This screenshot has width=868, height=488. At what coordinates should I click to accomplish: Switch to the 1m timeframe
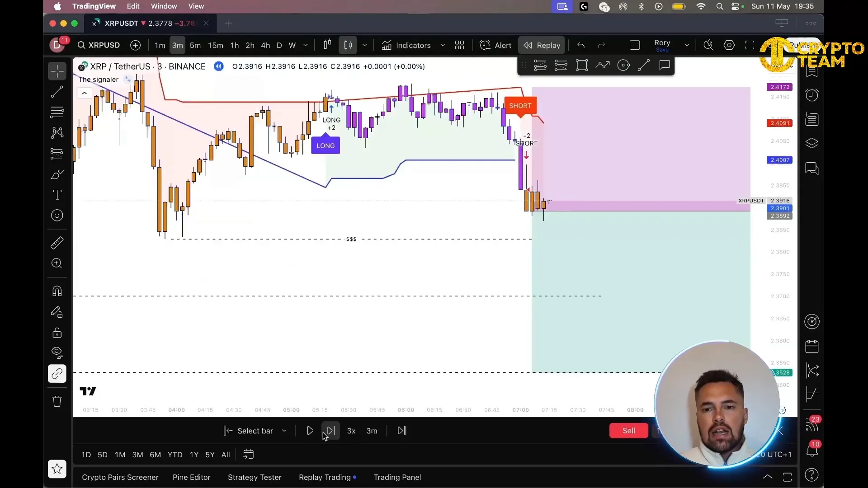point(160,45)
